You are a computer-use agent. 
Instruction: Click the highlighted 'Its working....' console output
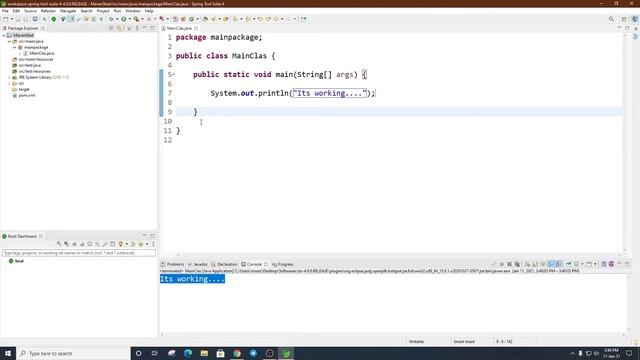pyautogui.click(x=192, y=279)
